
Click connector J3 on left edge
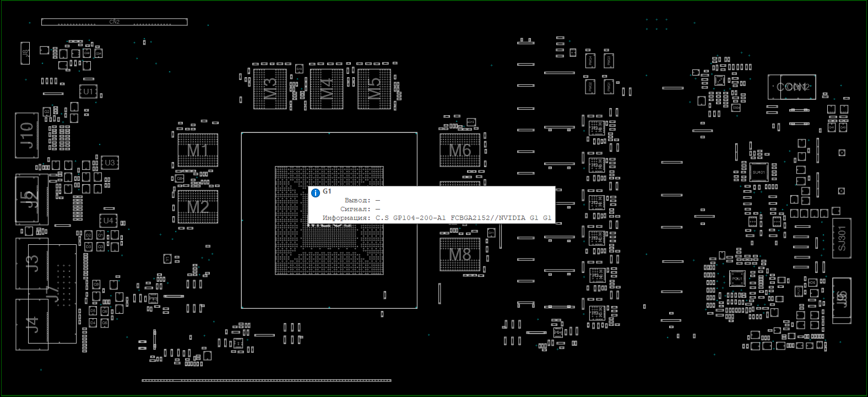(32, 263)
